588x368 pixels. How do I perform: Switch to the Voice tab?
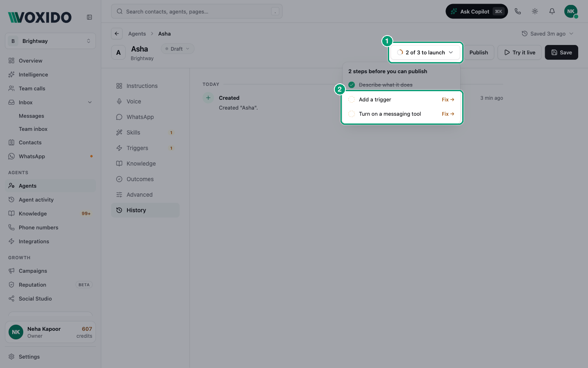[145, 101]
